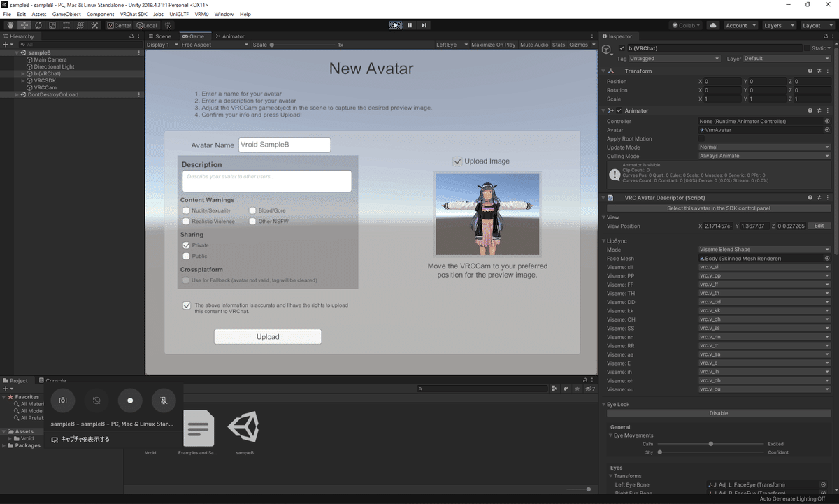
Task: Open Transform component preset icon
Action: tap(819, 71)
